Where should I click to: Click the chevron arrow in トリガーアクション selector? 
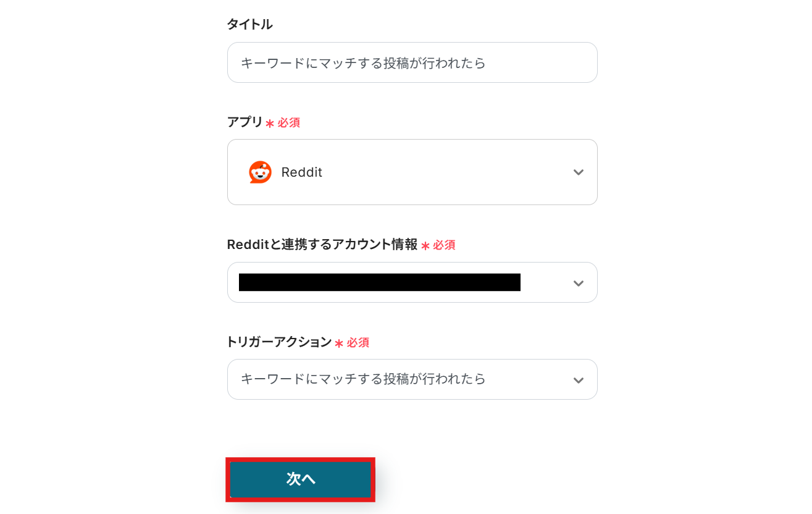point(578,380)
